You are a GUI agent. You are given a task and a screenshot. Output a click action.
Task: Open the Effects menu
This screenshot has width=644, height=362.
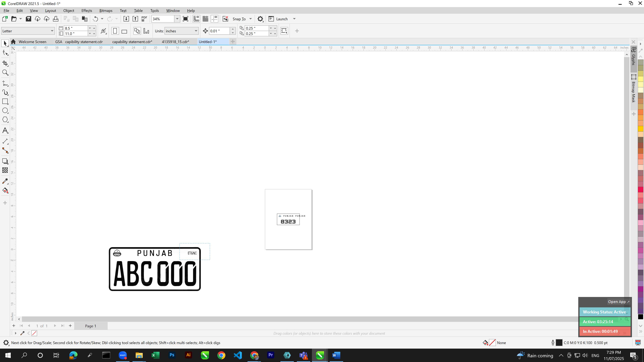87,11
